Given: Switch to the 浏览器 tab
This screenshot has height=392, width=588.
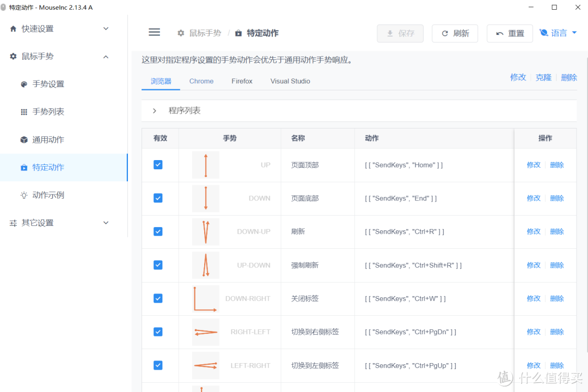Looking at the screenshot, I should 161,81.
